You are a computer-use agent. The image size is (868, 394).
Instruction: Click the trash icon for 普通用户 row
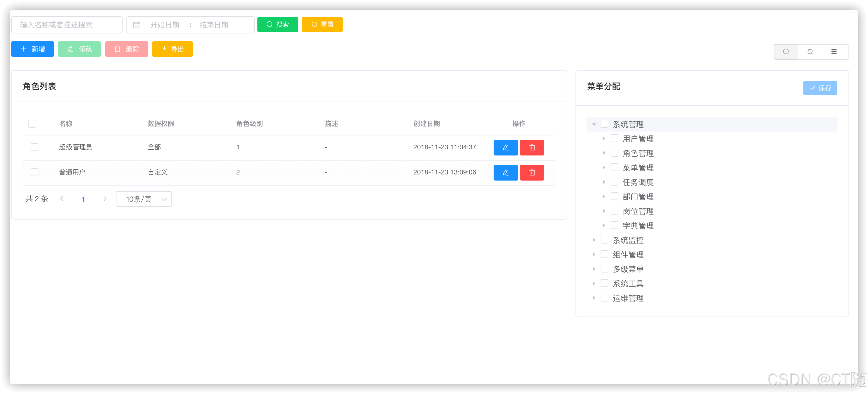point(532,172)
